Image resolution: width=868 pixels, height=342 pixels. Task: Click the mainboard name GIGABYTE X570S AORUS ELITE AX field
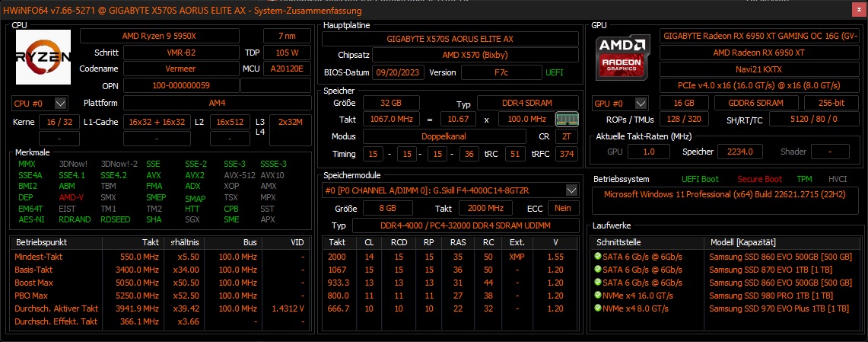(450, 39)
